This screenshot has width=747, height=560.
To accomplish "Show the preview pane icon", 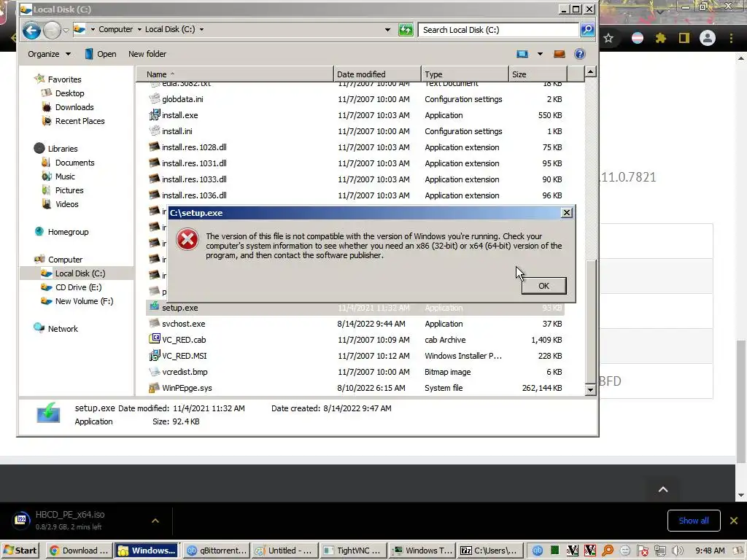I will point(559,54).
